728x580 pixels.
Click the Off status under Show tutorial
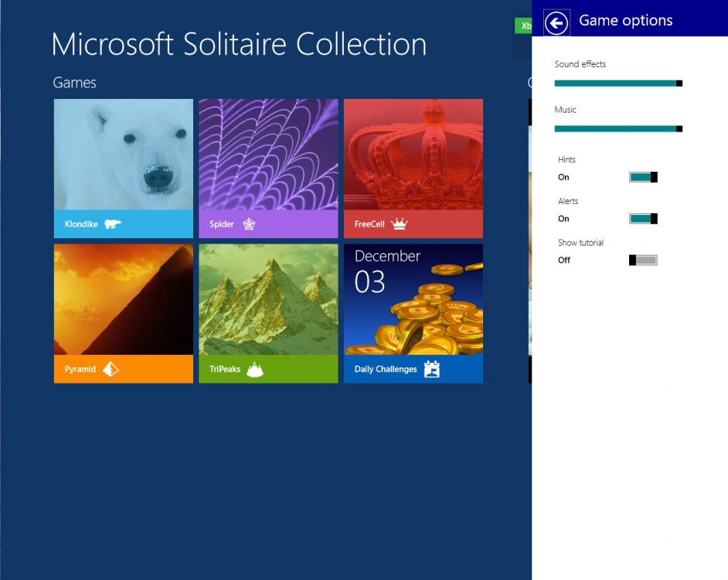pos(563,260)
